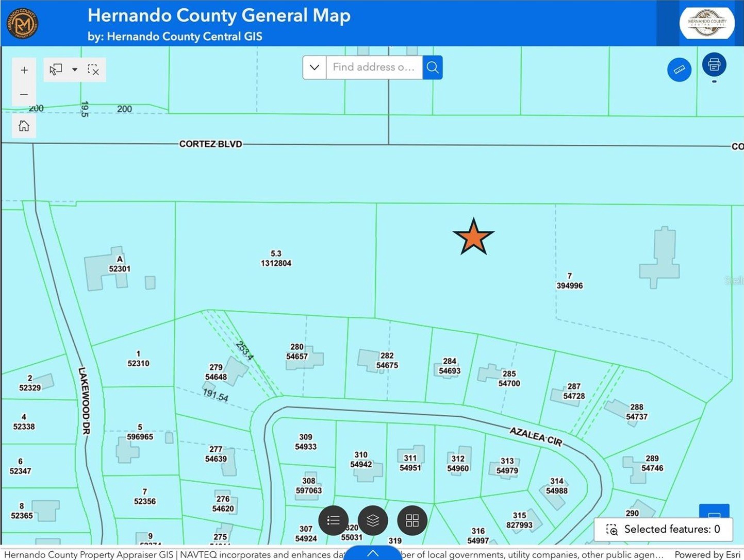Expand the select tool options arrow
The width and height of the screenshot is (744, 560).
[x=75, y=70]
